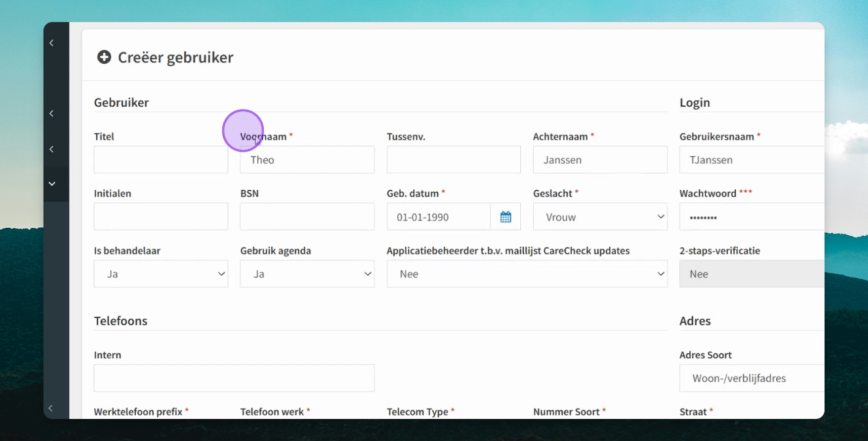Open the Is behandelaar dropdown
This screenshot has height=441, width=868.
point(161,274)
